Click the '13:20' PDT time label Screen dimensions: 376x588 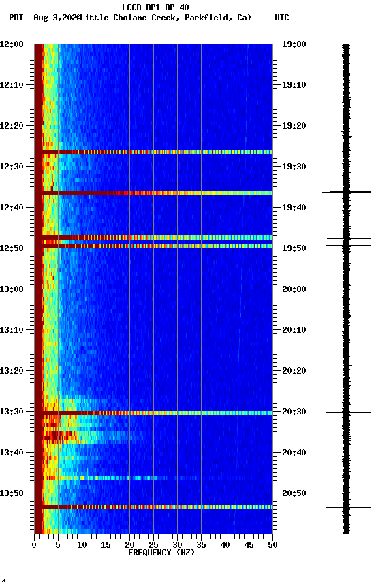12,371
